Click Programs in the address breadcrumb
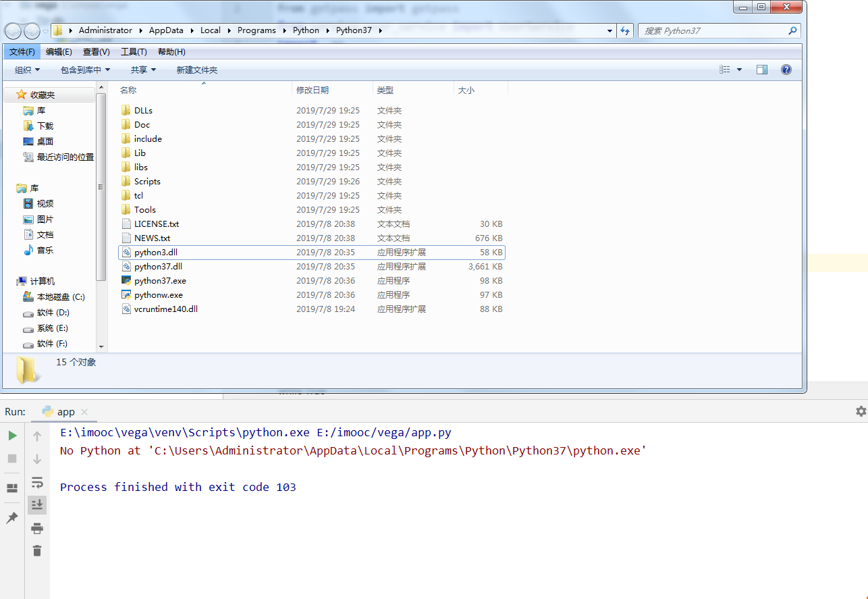 (x=256, y=30)
